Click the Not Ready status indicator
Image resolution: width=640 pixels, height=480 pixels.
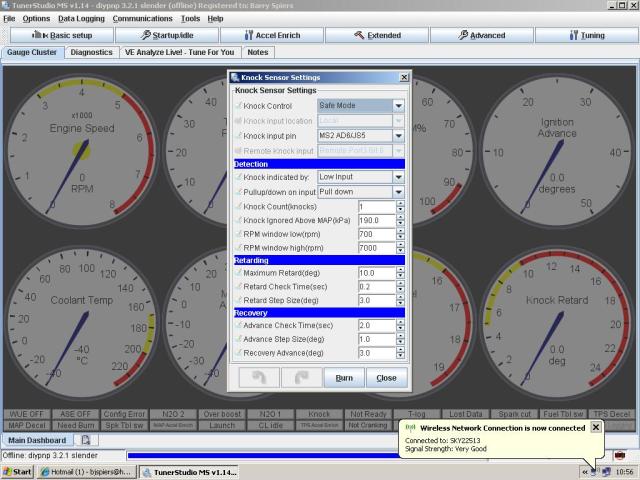(x=368, y=414)
